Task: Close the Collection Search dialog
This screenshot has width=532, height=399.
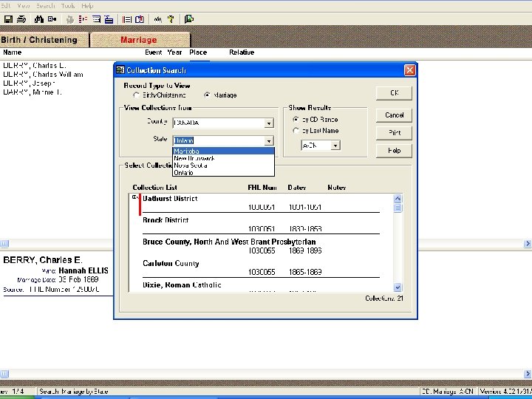Action: click(409, 70)
